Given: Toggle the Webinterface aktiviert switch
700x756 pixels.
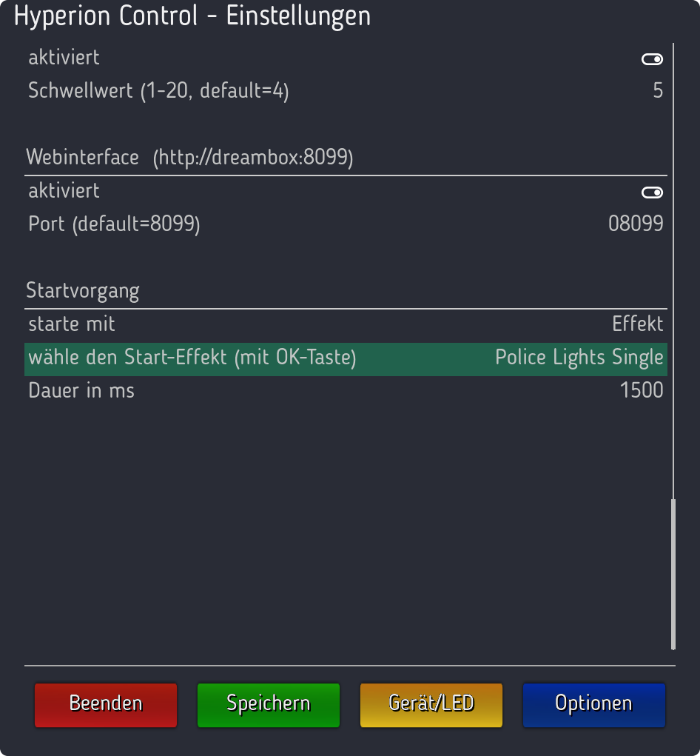Looking at the screenshot, I should click(x=652, y=193).
